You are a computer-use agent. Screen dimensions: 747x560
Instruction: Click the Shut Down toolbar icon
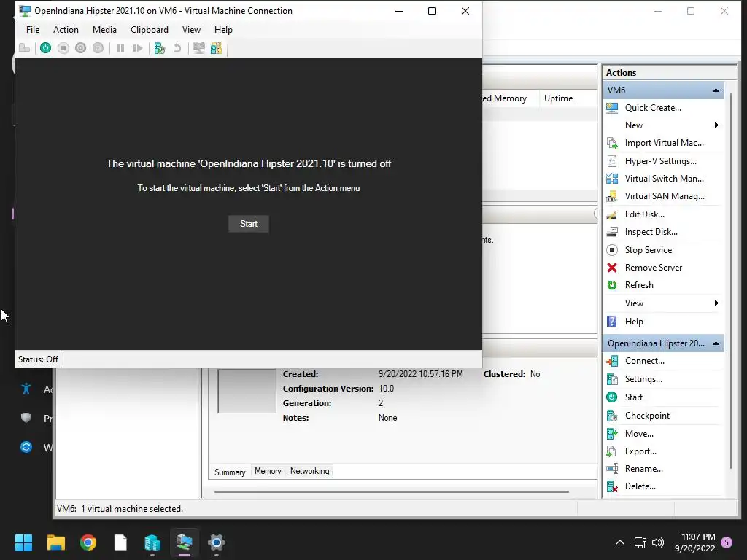[x=80, y=48]
